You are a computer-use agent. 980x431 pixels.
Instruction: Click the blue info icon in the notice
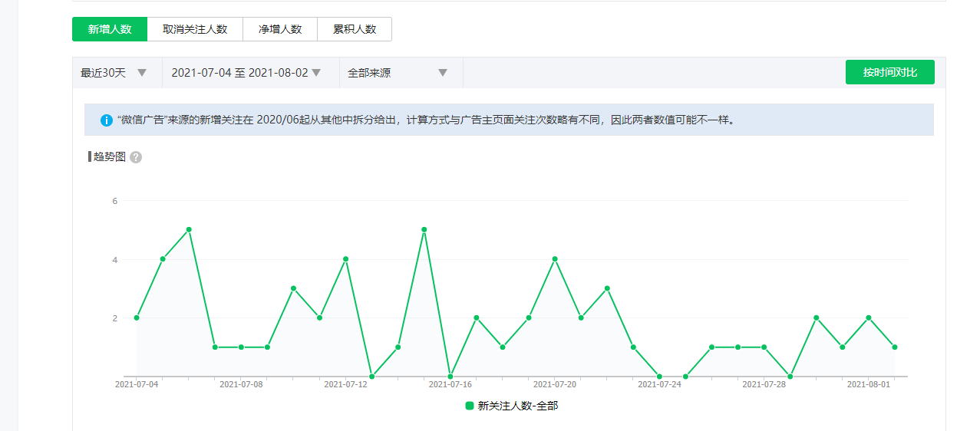click(x=107, y=120)
